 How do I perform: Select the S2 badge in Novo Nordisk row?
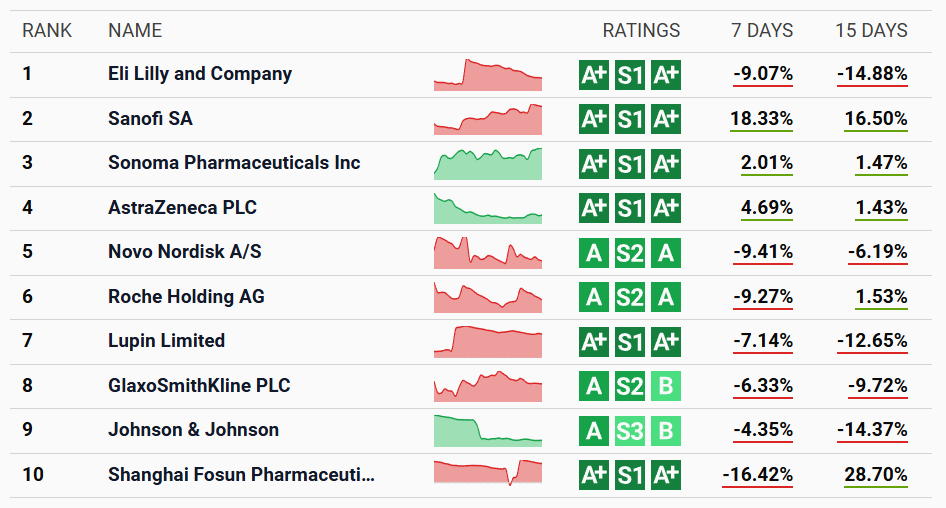pos(630,252)
